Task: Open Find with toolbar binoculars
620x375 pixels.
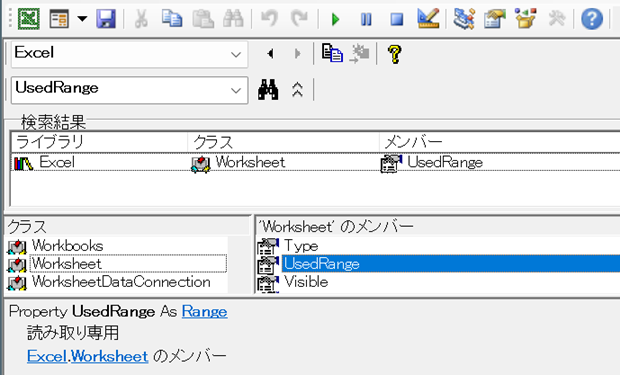Action: coord(233,19)
